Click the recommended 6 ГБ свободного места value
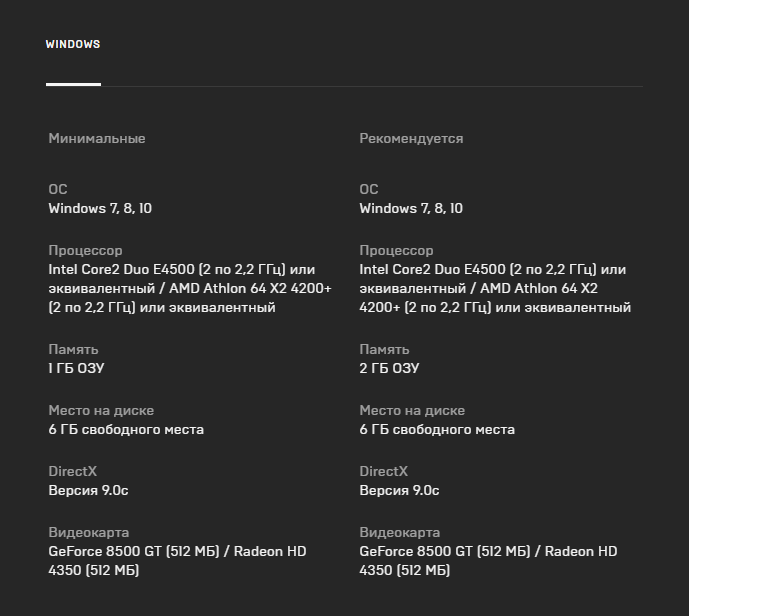The width and height of the screenshot is (768, 616). [437, 429]
